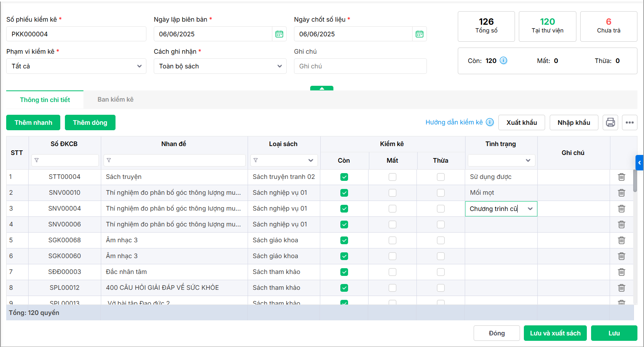
Task: Delete row with SNV00010
Action: point(621,193)
